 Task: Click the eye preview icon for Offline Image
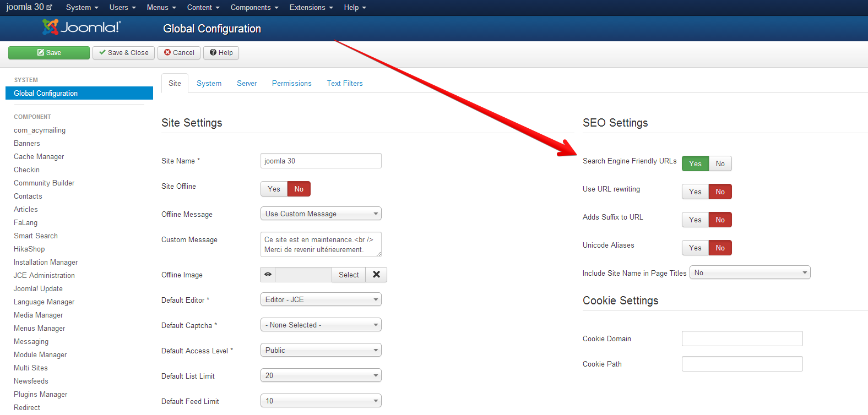(268, 275)
